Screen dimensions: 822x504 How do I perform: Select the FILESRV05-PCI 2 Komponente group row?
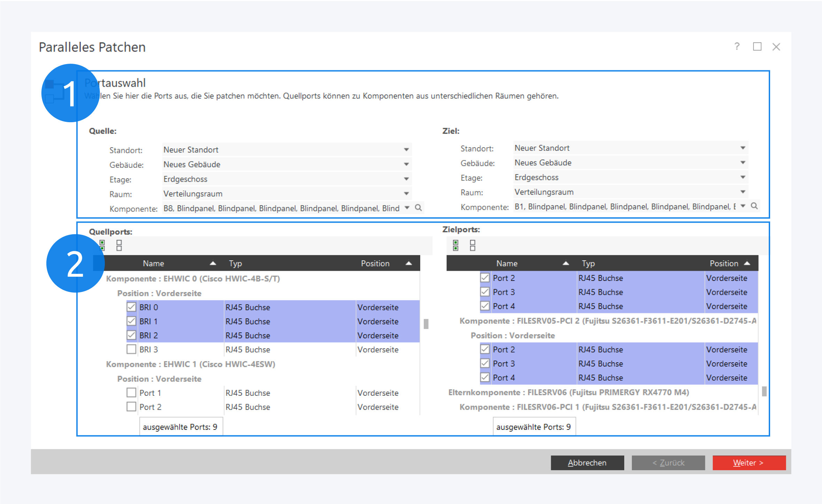tap(607, 321)
